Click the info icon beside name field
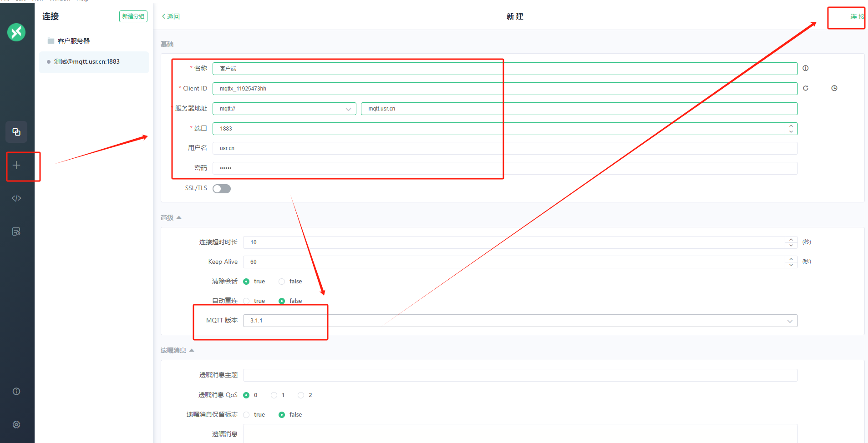 pos(806,68)
